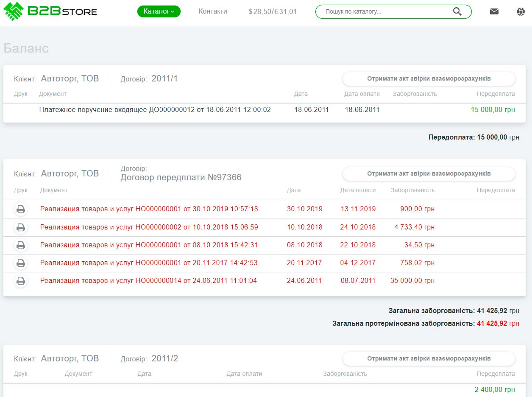This screenshot has height=397, width=532.
Task: Focus the Пошук по каталогу search field
Action: tap(386, 12)
